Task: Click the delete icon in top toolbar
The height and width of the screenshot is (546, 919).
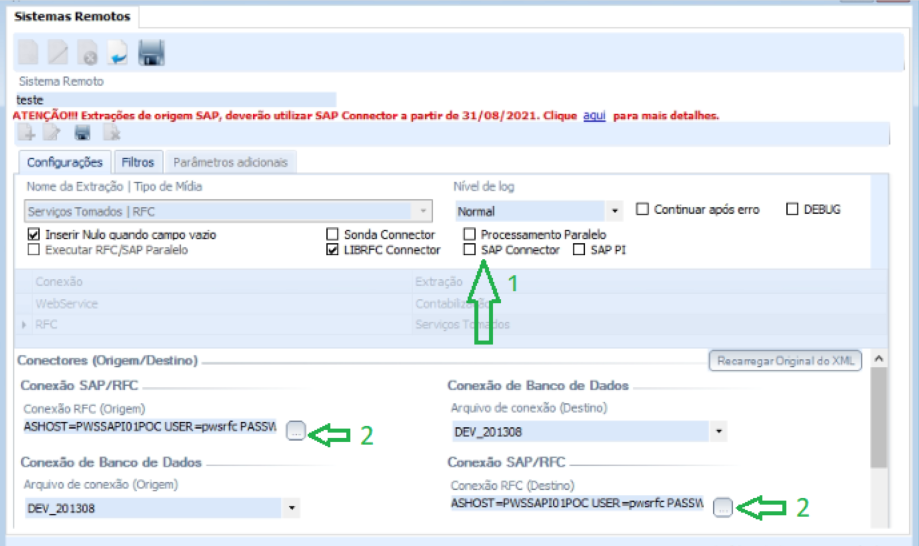Action: pyautogui.click(x=88, y=53)
